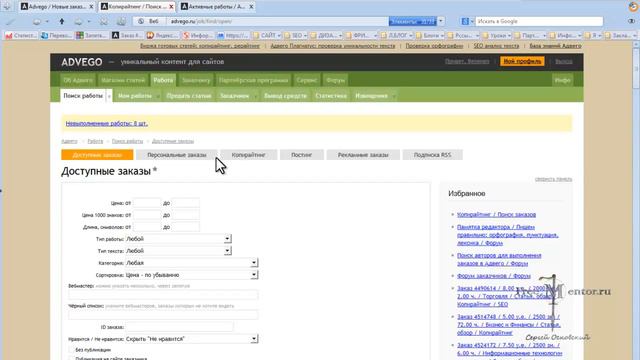Click the 'Цена: от' input field

[x=147, y=203]
